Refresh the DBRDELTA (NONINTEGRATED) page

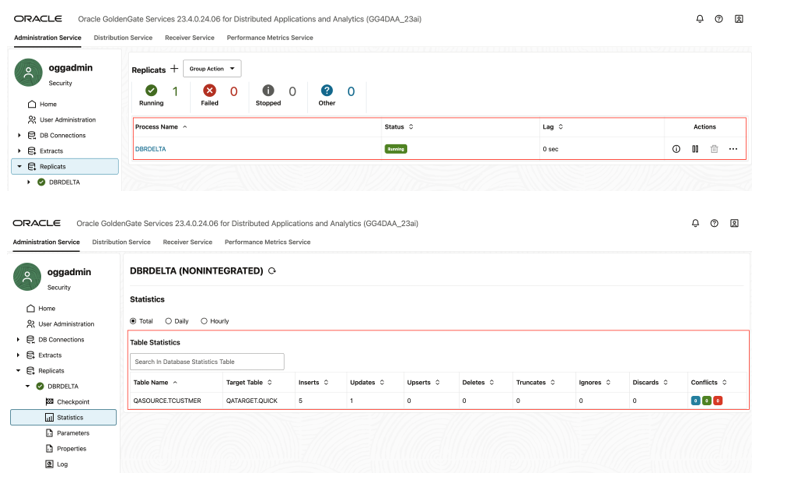click(x=272, y=271)
